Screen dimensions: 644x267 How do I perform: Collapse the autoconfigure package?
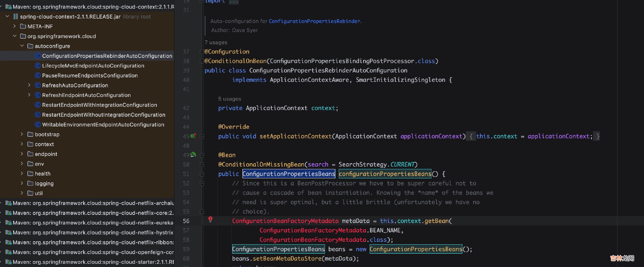pos(22,46)
